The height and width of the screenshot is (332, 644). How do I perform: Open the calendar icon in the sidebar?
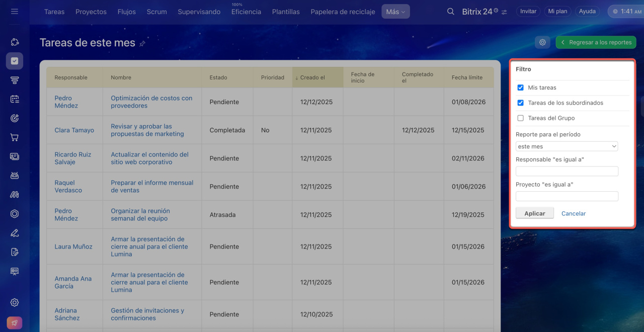click(x=15, y=99)
